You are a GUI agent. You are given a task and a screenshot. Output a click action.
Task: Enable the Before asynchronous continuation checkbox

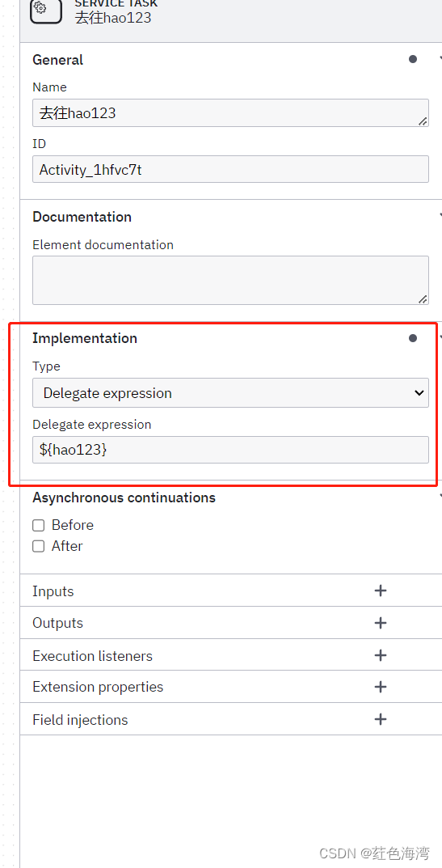click(x=38, y=525)
